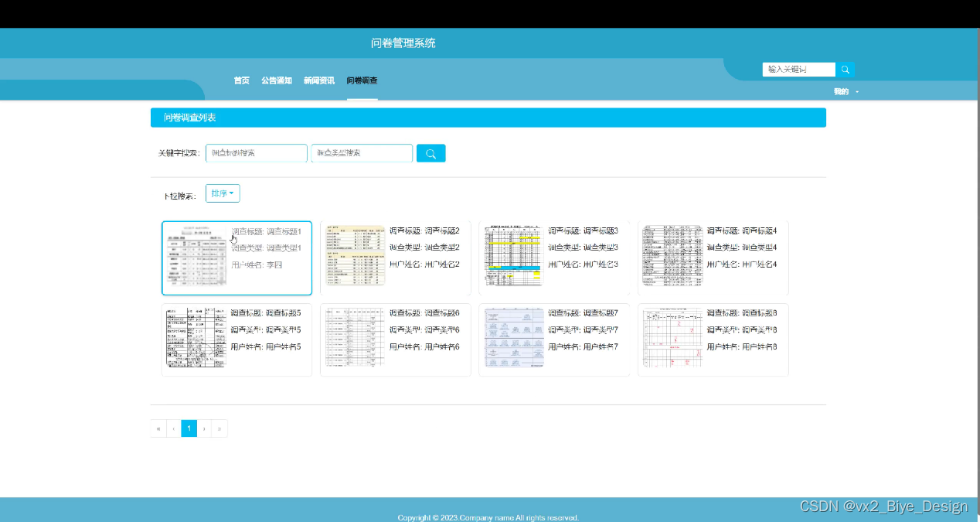Screen dimensions: 980x522
Task: Click text 调查类型: 调查类型4
Action: pos(742,247)
